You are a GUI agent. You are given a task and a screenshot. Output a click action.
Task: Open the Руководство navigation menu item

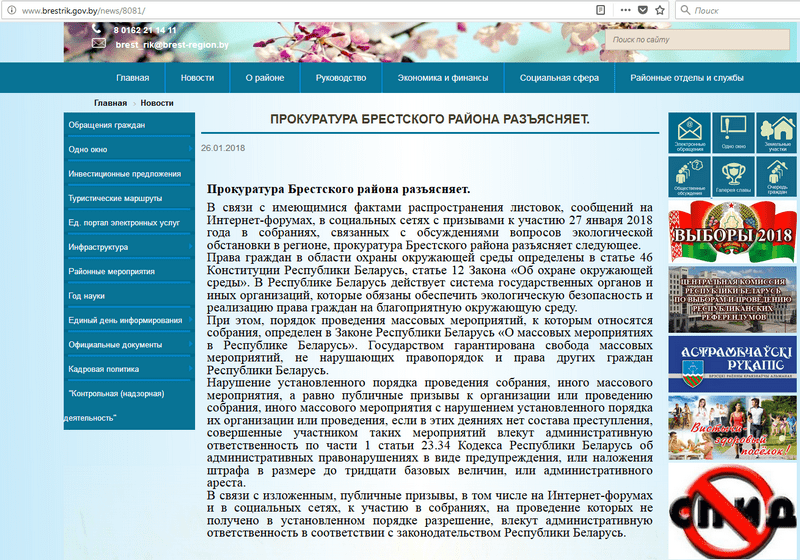340,77
